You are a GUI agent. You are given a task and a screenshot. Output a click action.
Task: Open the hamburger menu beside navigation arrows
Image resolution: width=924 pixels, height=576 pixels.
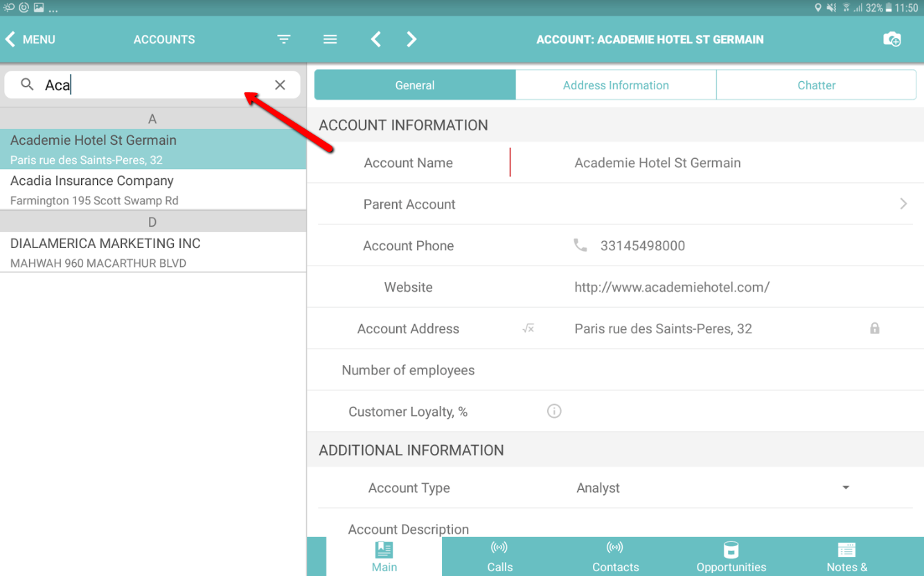point(330,40)
